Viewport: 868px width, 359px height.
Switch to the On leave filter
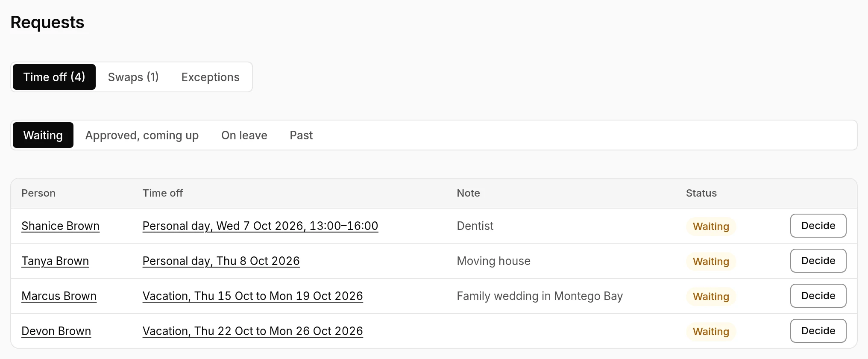[244, 135]
